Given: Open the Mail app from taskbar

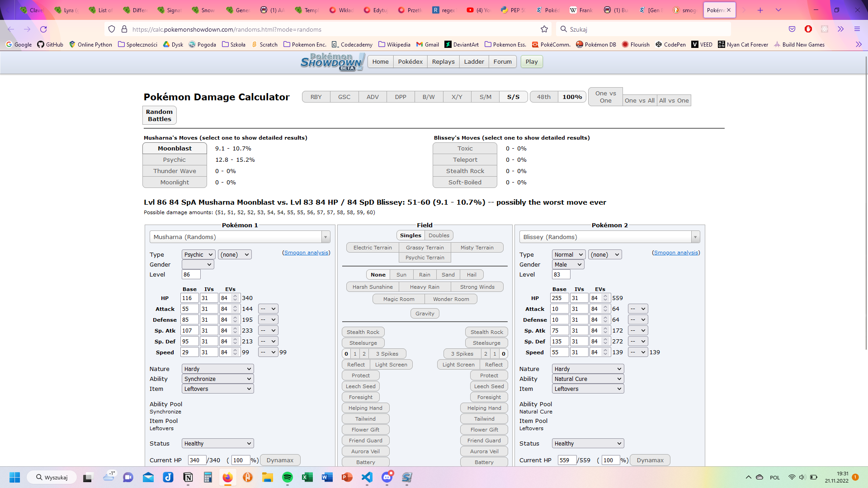Looking at the screenshot, I should pyautogui.click(x=148, y=477).
